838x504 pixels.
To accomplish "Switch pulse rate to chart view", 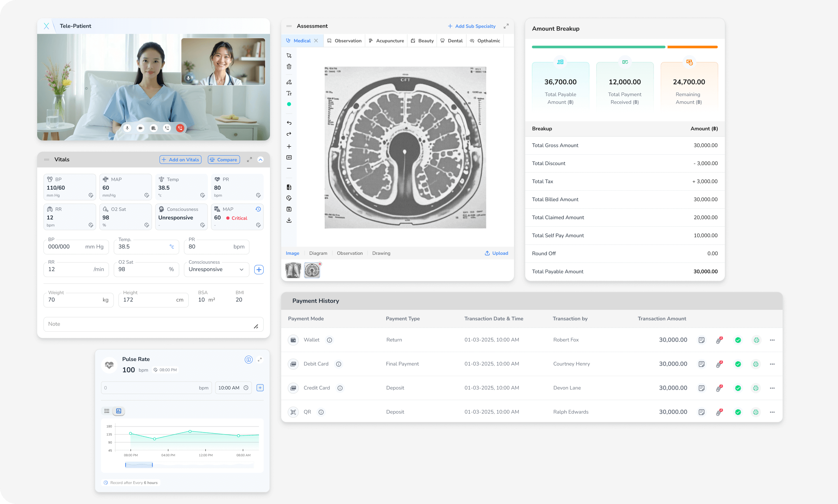I will [119, 411].
